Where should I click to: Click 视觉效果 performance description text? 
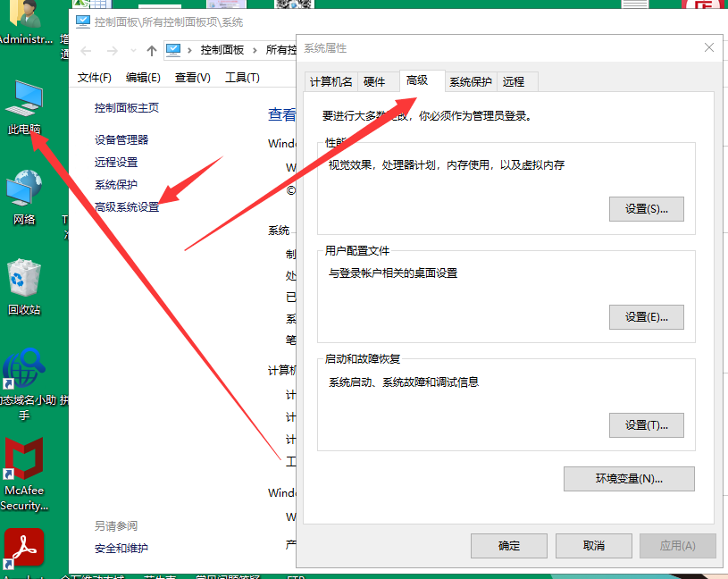(447, 164)
